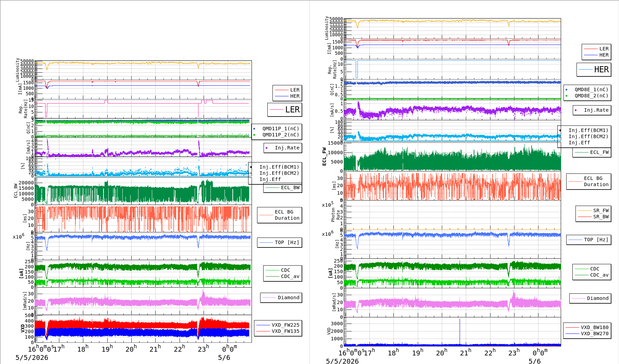
Task: Click the small blue HER current legend, HER panel
Action: point(596,55)
